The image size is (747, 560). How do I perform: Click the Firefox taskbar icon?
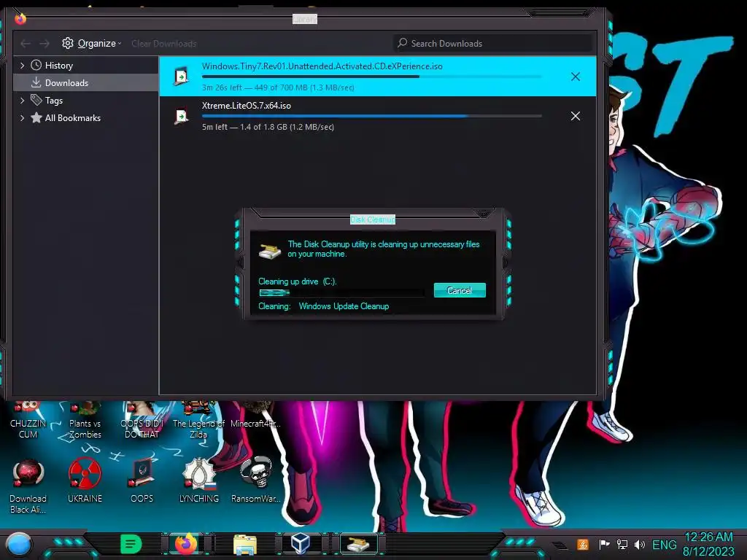tap(186, 544)
